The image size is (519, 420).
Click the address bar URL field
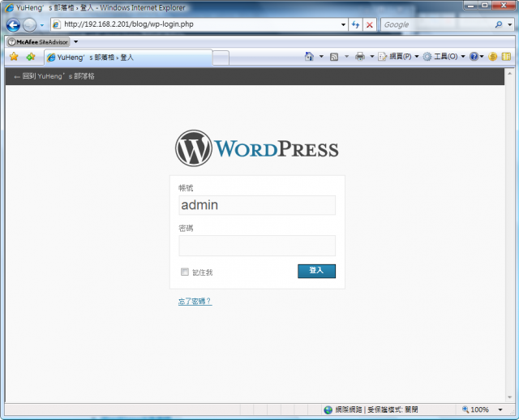[x=200, y=24]
